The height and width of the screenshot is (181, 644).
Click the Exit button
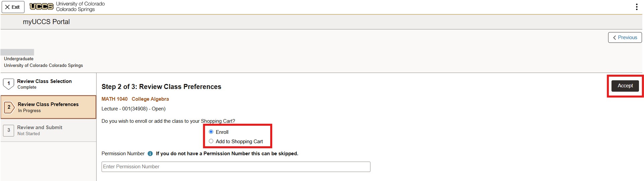pyautogui.click(x=13, y=7)
